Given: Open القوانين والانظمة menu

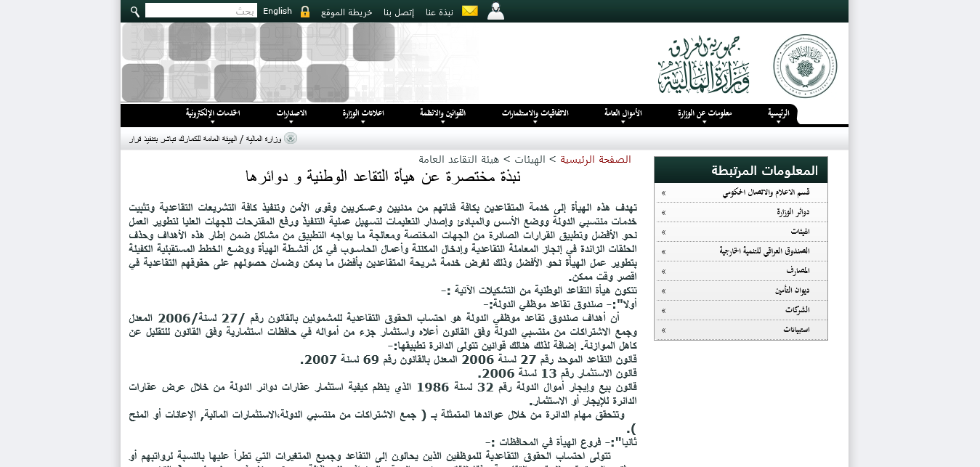Looking at the screenshot, I should click(442, 114).
